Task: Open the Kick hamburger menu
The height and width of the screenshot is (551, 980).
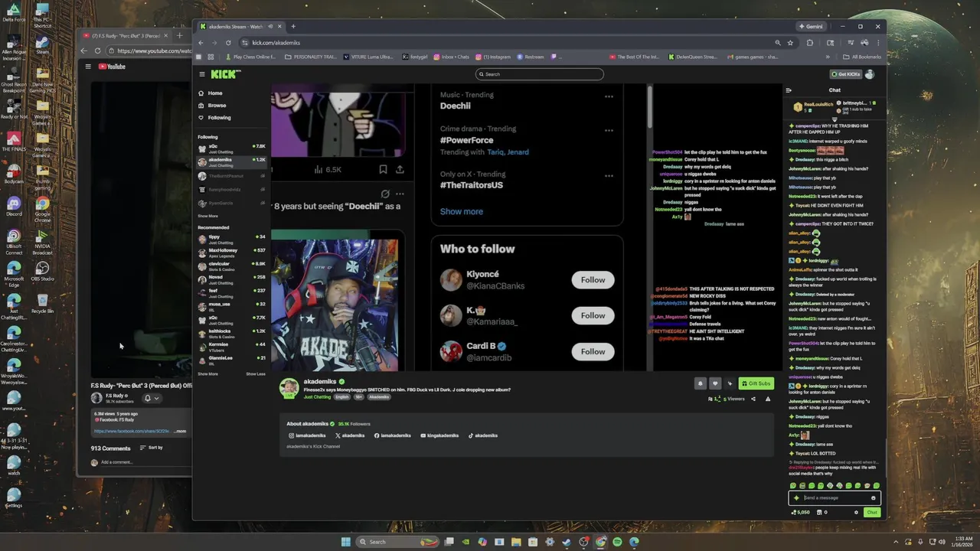Action: point(202,74)
